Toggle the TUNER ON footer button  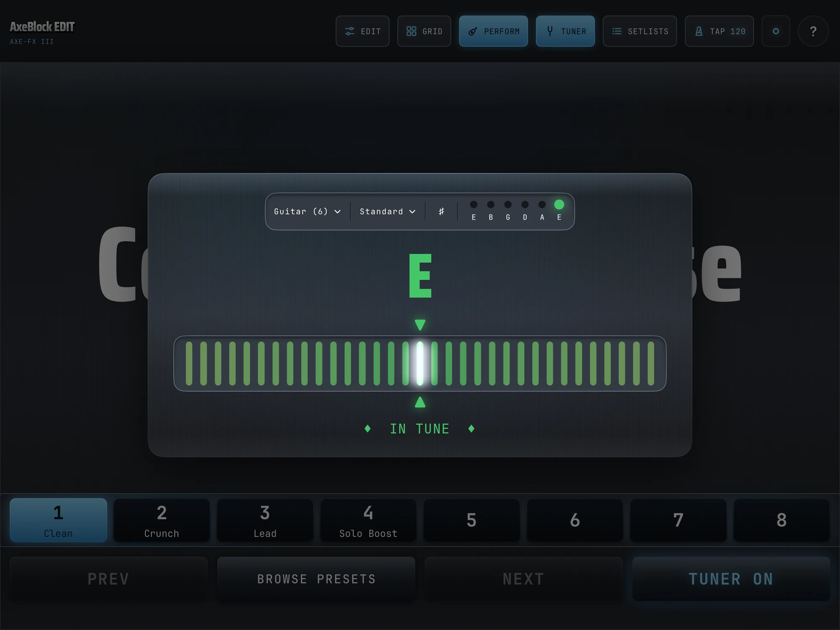click(731, 579)
